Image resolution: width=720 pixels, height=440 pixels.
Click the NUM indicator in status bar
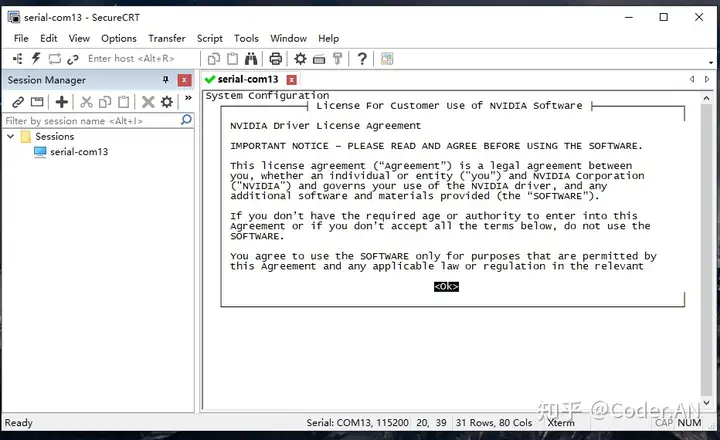click(x=689, y=423)
